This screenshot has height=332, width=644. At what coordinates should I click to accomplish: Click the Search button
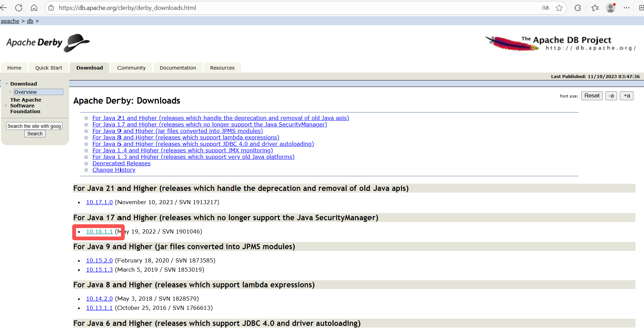[35, 134]
